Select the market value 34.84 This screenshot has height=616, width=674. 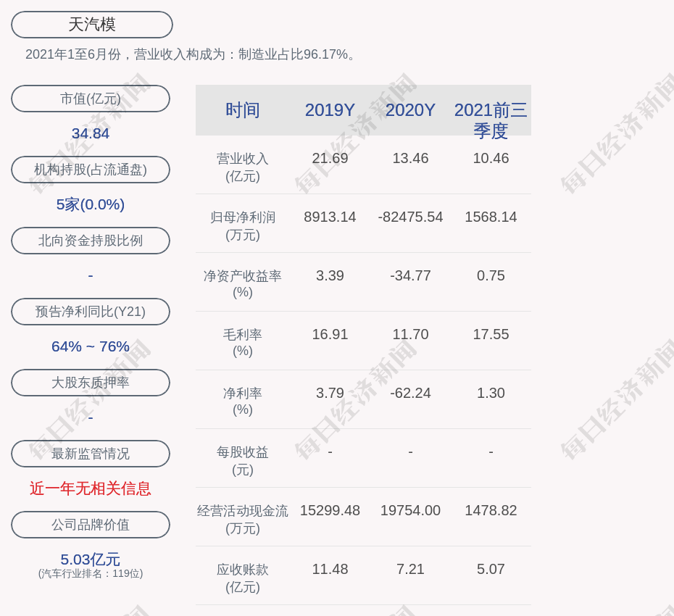[91, 133]
